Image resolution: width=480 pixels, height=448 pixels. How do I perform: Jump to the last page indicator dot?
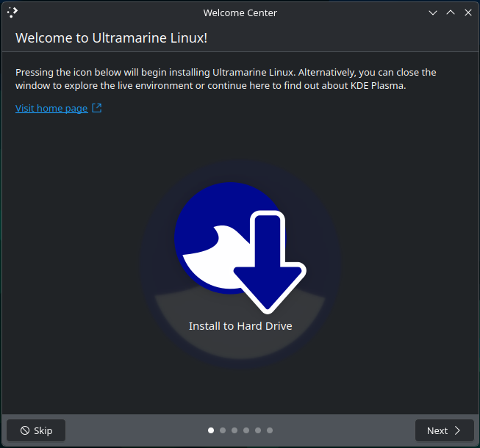point(270,430)
